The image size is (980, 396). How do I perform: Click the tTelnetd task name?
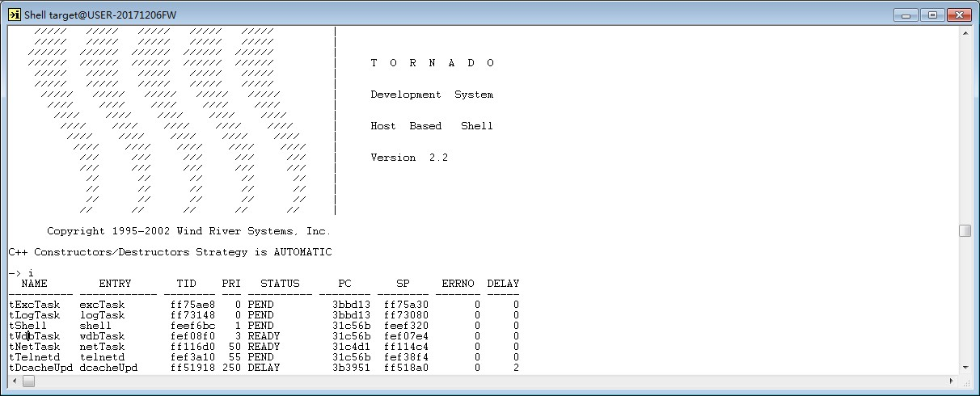pyautogui.click(x=34, y=357)
